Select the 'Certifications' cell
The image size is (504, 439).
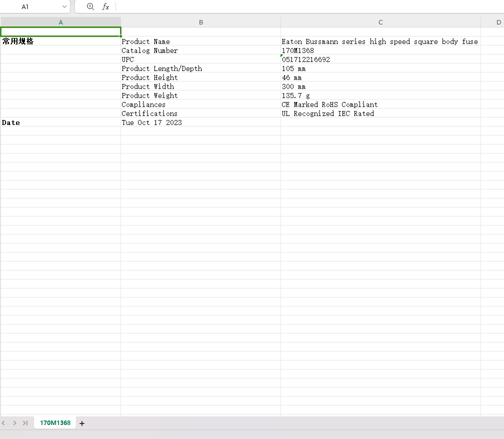200,113
